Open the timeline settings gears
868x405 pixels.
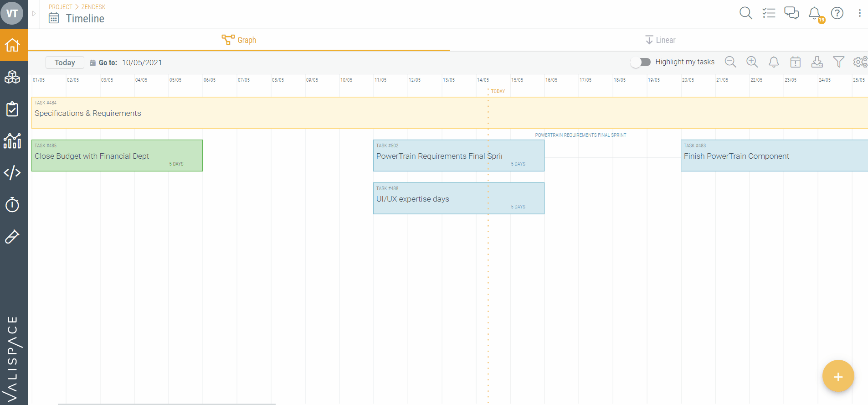tap(860, 62)
